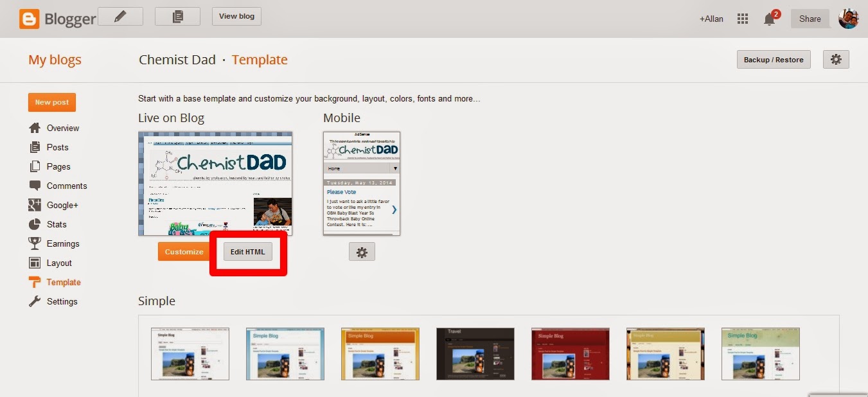Click the Chemist Dad blog title
The height and width of the screenshot is (397, 868).
pyautogui.click(x=177, y=60)
